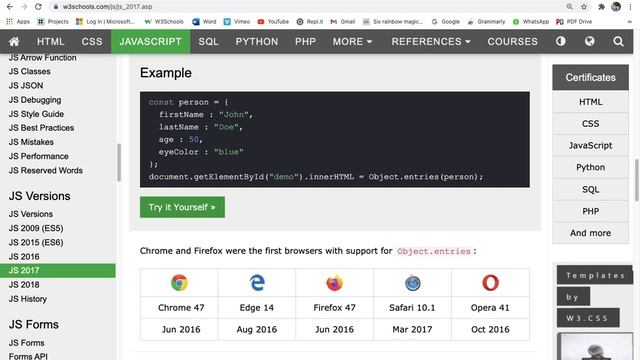
Task: Click the Firefox logo in support table
Action: (x=334, y=283)
